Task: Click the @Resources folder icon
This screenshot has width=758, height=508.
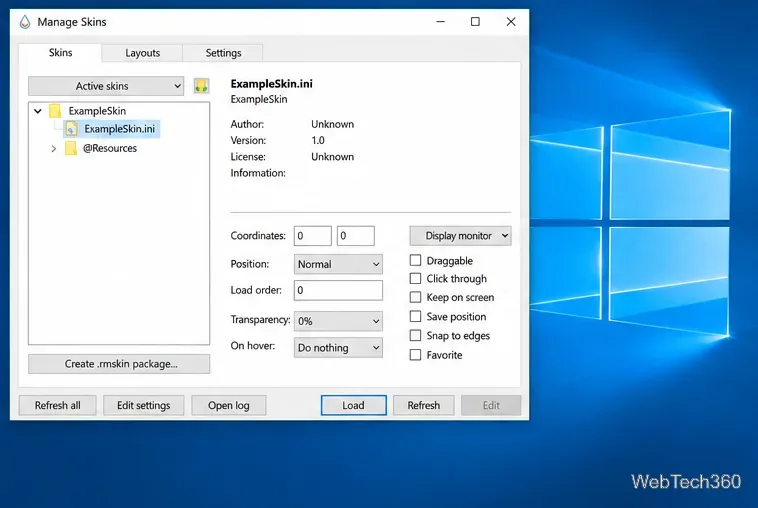Action: pyautogui.click(x=71, y=148)
